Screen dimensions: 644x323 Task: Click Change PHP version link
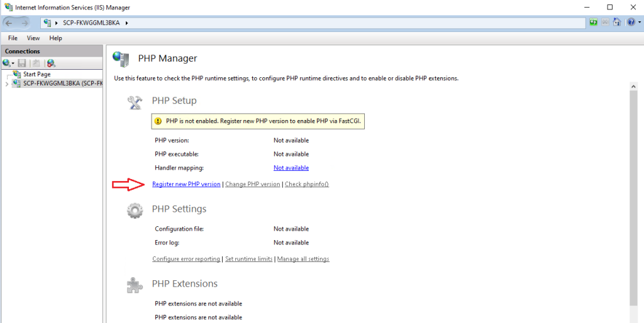click(253, 184)
